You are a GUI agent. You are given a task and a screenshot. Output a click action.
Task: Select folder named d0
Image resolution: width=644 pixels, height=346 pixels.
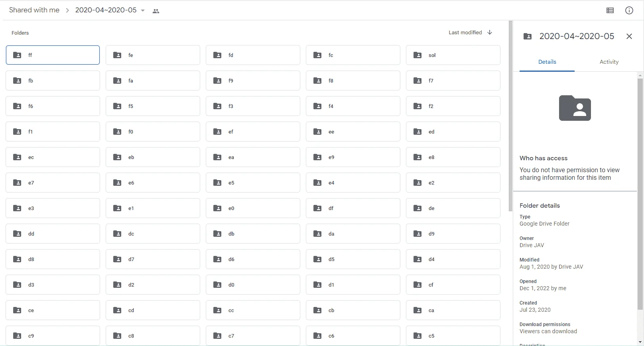[253, 285]
